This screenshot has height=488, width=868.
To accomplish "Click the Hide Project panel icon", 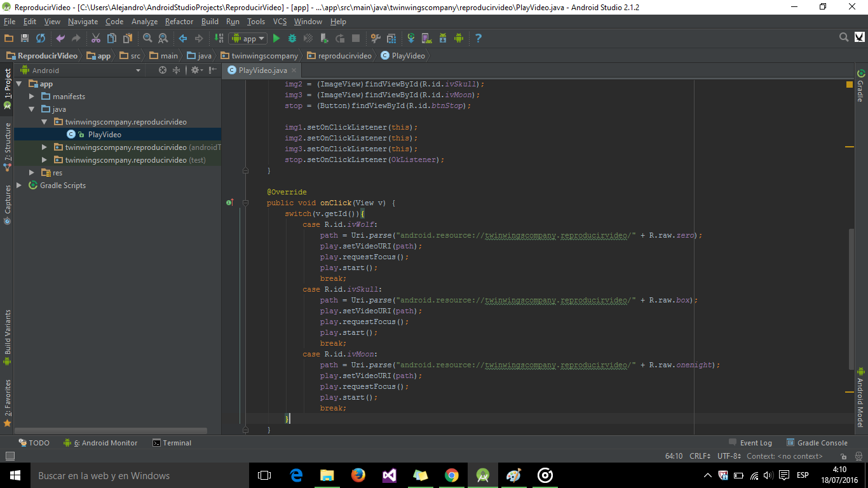I will tap(213, 70).
